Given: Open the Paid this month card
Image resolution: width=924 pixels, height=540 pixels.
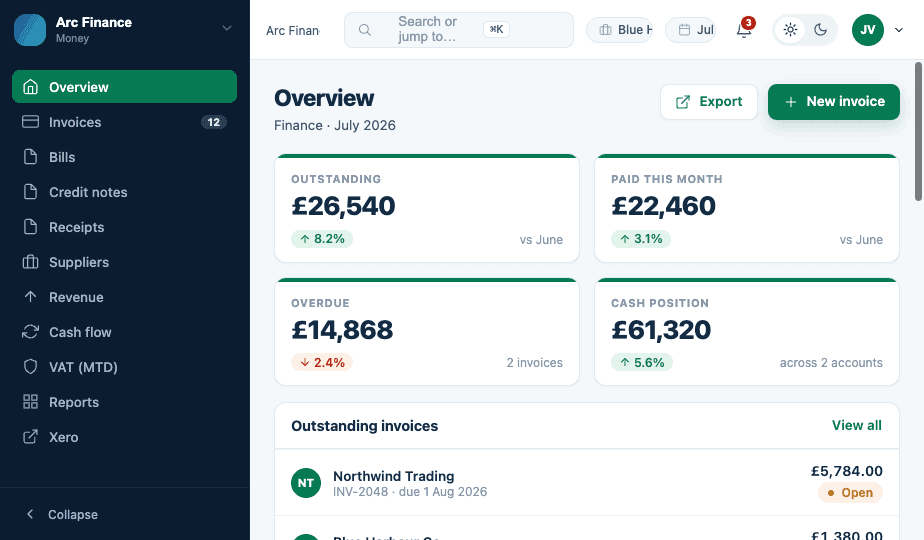Looking at the screenshot, I should 747,208.
